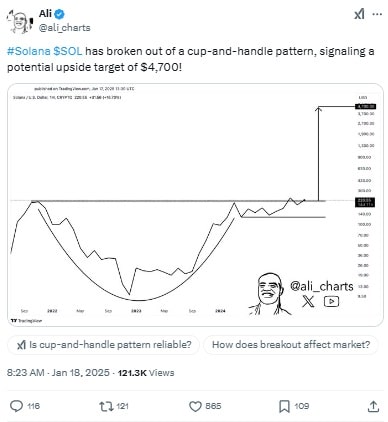
Task: Open the @ali_charts handle
Action: tap(65, 28)
